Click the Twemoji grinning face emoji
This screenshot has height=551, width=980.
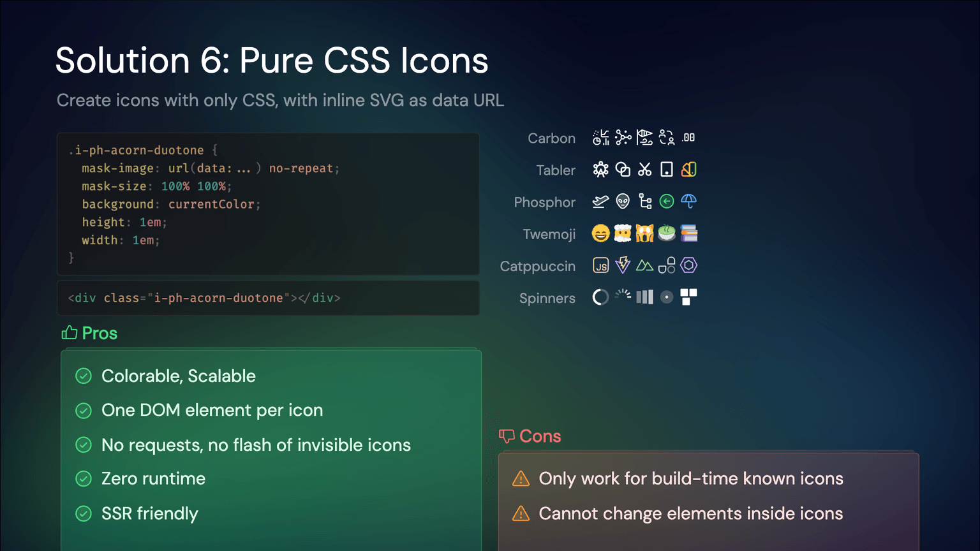600,233
